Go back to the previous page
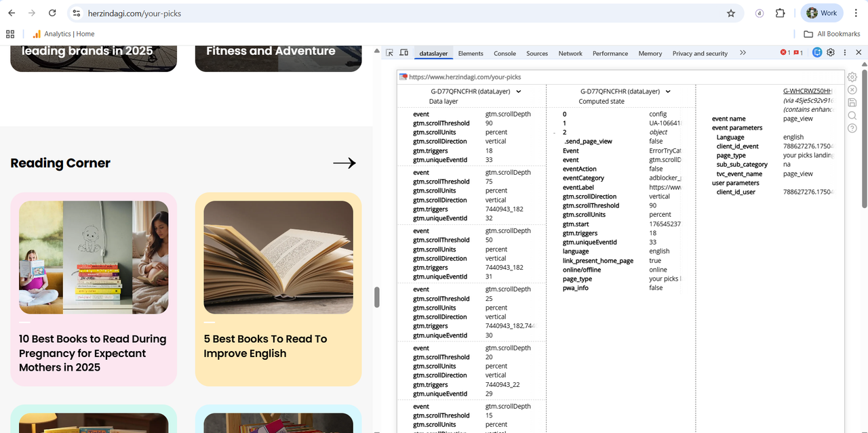The height and width of the screenshot is (433, 868). click(12, 13)
